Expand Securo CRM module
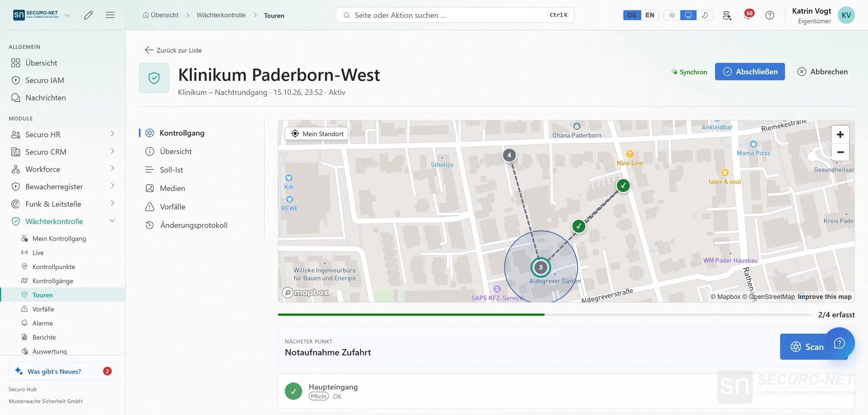The image size is (868, 415). (x=63, y=152)
